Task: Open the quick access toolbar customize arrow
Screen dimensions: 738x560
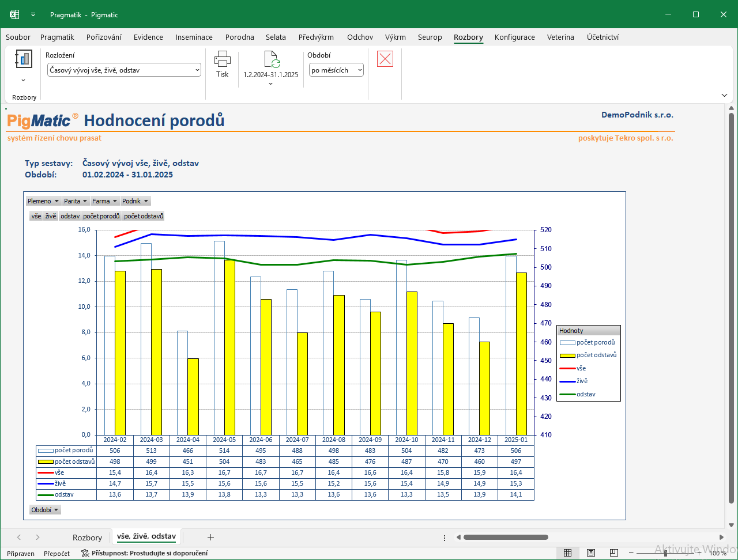Action: click(x=33, y=14)
